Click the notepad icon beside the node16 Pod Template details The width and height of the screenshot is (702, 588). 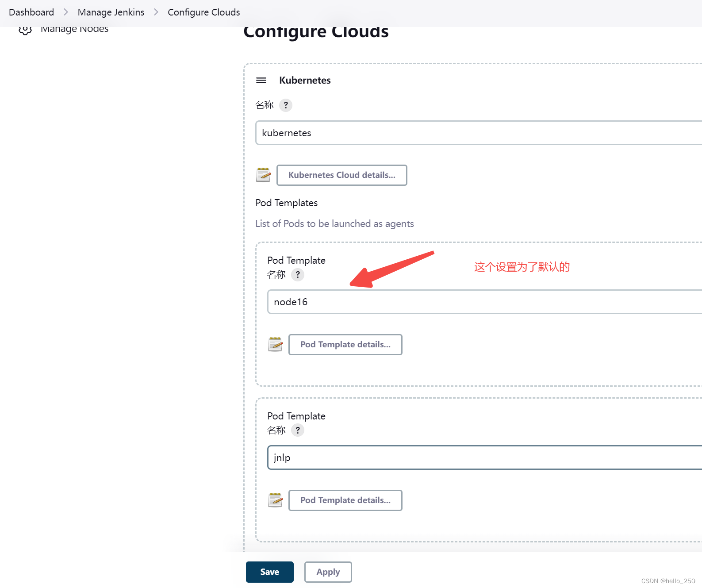[x=275, y=344]
